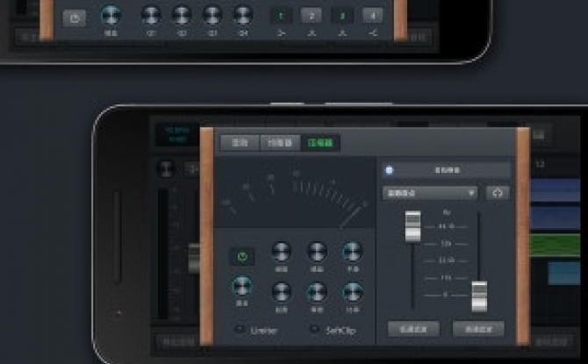
Task: Open the preset dropdown above the faders
Action: coord(430,193)
